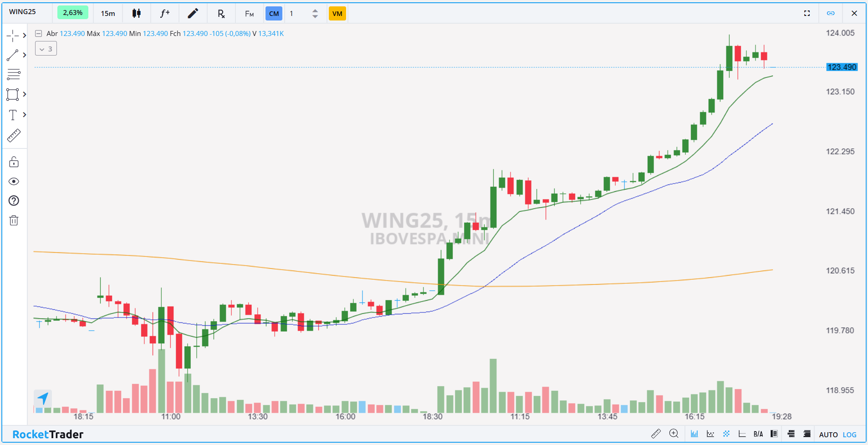Click the -105 (-0,08%) change value
This screenshot has height=445, width=868.
230,33
